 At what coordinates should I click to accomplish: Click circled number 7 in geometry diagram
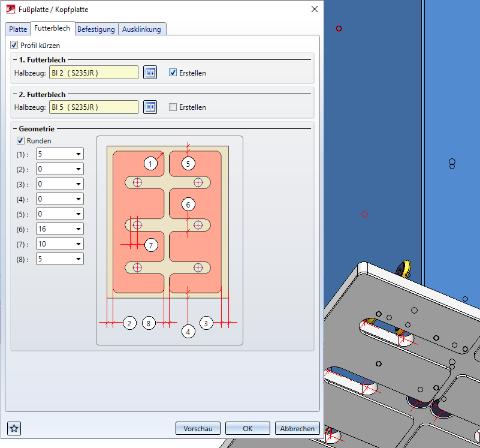pos(151,245)
